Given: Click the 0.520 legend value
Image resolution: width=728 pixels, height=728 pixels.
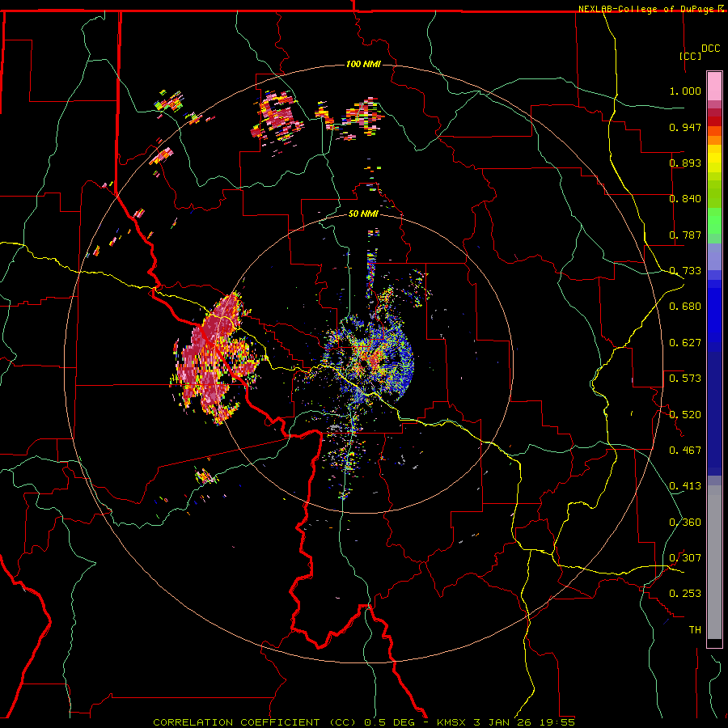Looking at the screenshot, I should (685, 415).
